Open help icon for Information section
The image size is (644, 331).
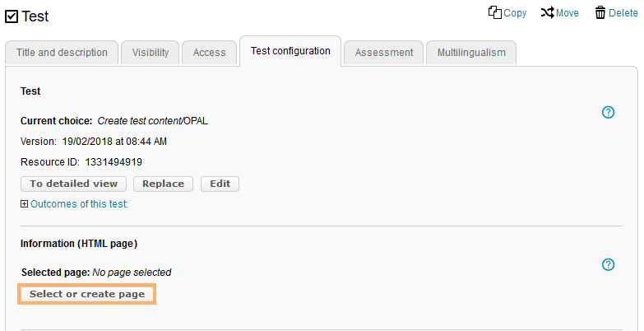coord(609,264)
